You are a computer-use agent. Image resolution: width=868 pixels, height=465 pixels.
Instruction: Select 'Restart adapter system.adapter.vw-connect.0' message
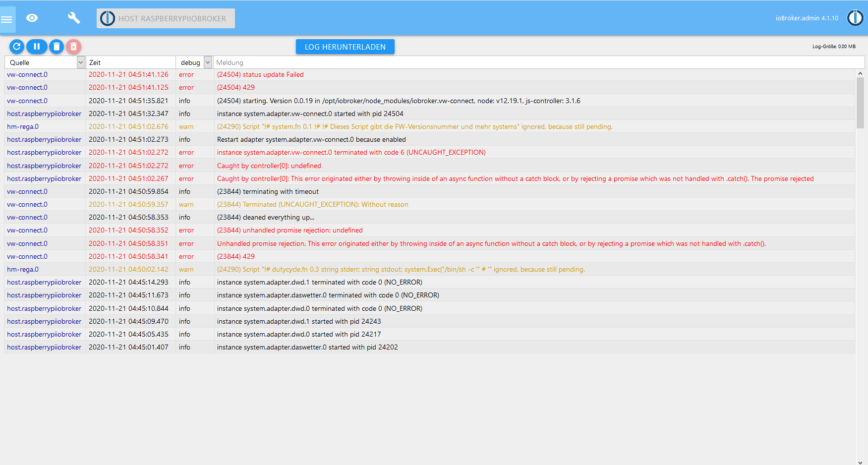click(x=311, y=139)
